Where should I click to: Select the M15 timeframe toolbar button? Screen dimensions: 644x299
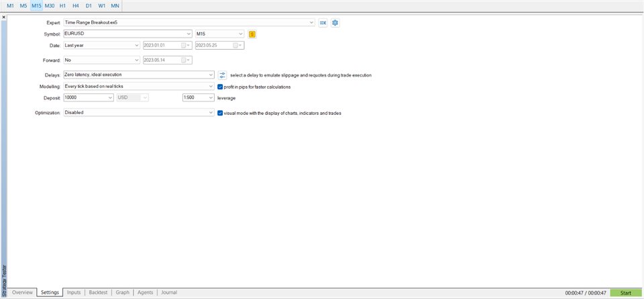pos(36,6)
